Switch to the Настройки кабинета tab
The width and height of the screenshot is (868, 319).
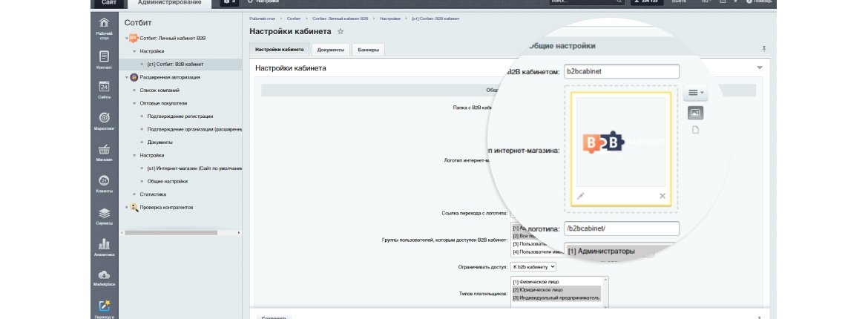279,49
